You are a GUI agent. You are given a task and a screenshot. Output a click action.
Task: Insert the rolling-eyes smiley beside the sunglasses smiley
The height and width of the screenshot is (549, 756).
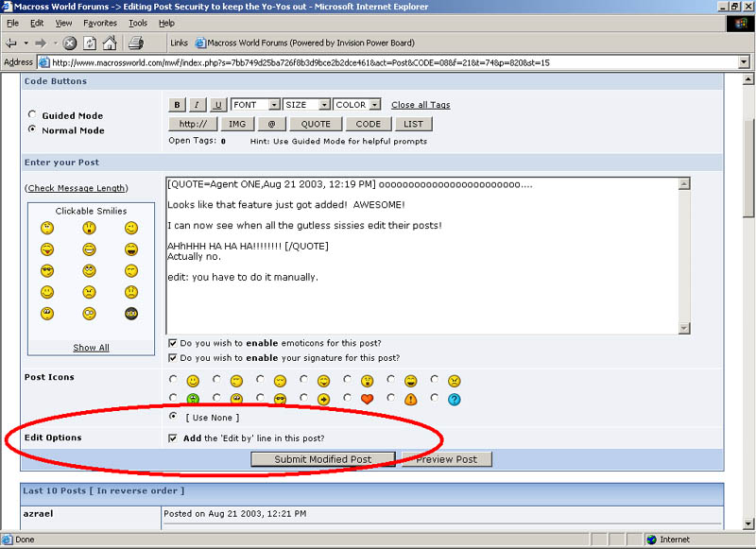coord(89,271)
